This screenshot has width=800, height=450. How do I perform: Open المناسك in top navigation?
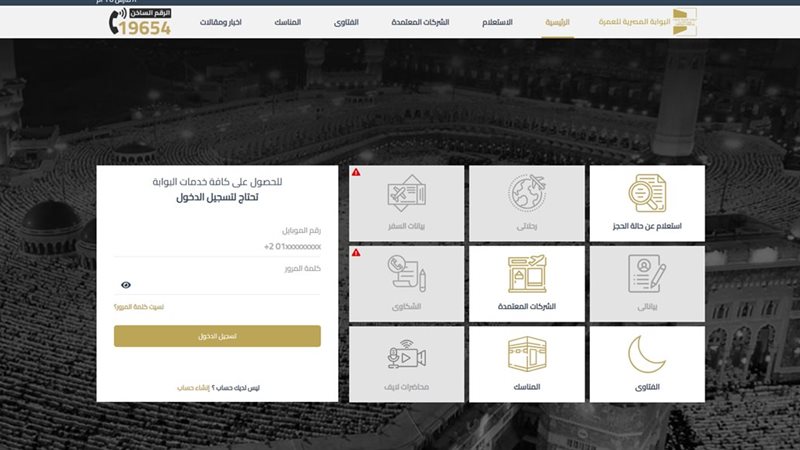(287, 22)
